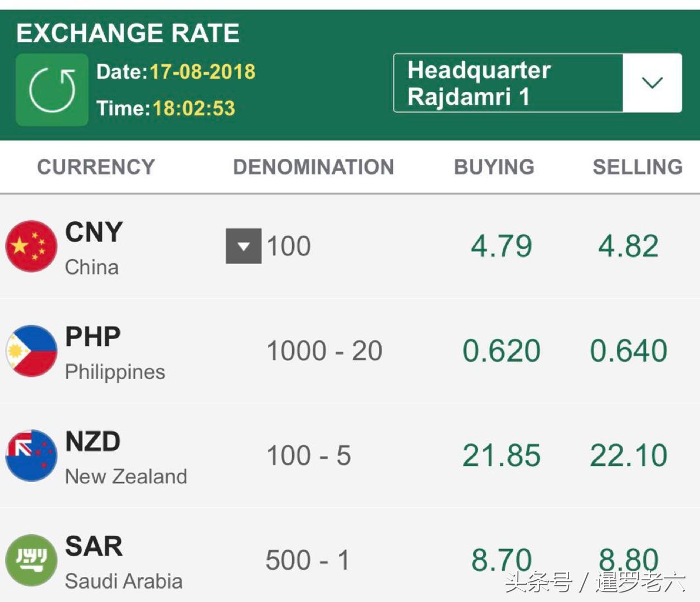Choose the SAR currency code label
Image resolution: width=700 pixels, height=602 pixels.
click(x=94, y=546)
